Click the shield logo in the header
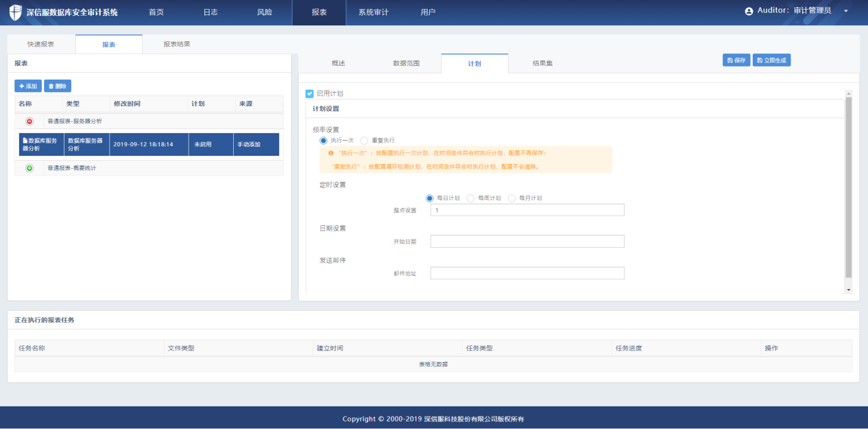 15,12
